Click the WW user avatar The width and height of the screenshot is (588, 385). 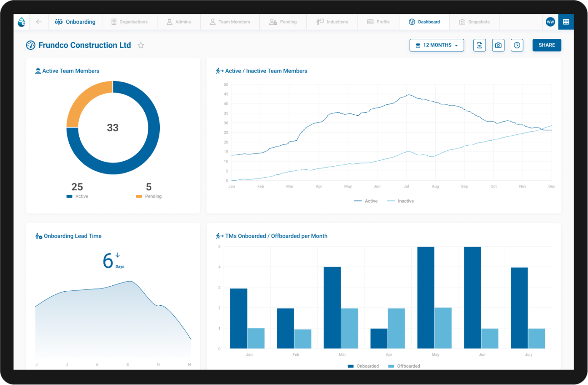[x=550, y=22]
